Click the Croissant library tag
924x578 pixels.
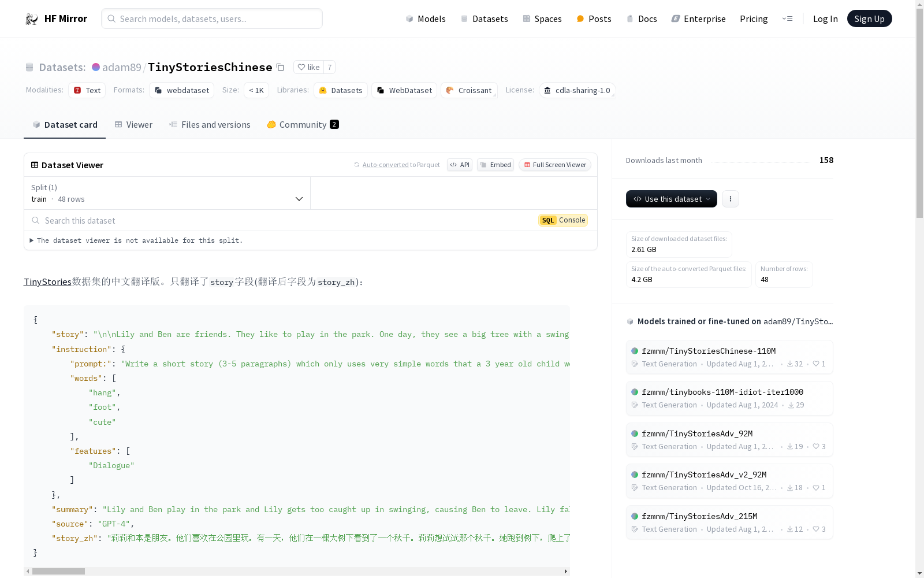pos(469,90)
